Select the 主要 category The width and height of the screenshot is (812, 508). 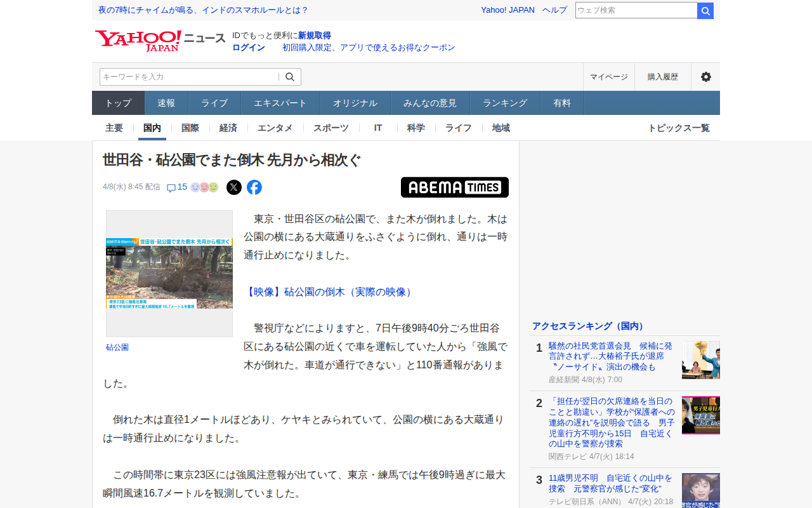114,128
